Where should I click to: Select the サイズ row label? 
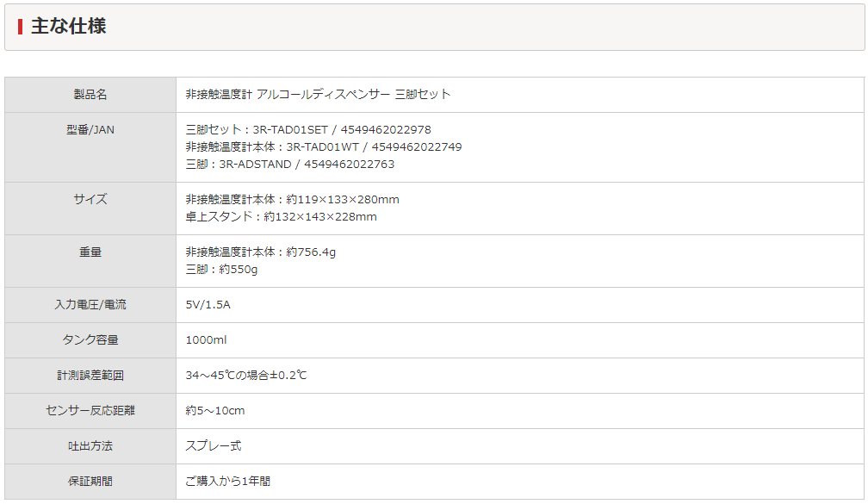click(x=90, y=199)
